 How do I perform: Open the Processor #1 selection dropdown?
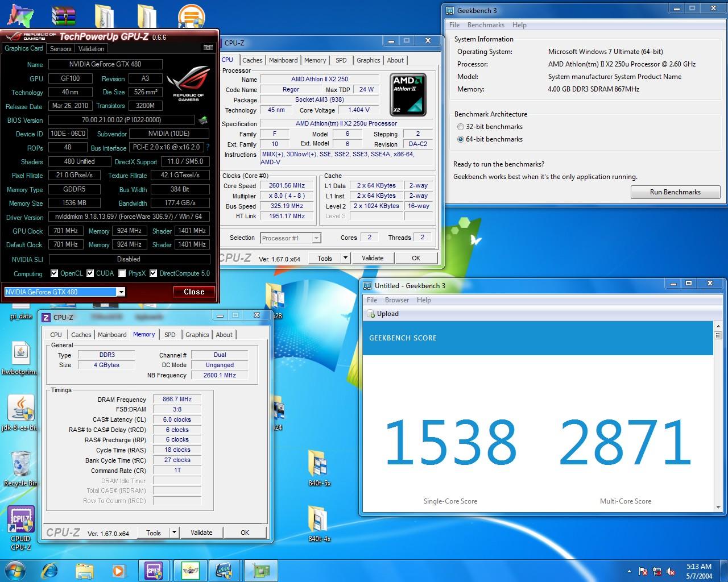click(291, 238)
